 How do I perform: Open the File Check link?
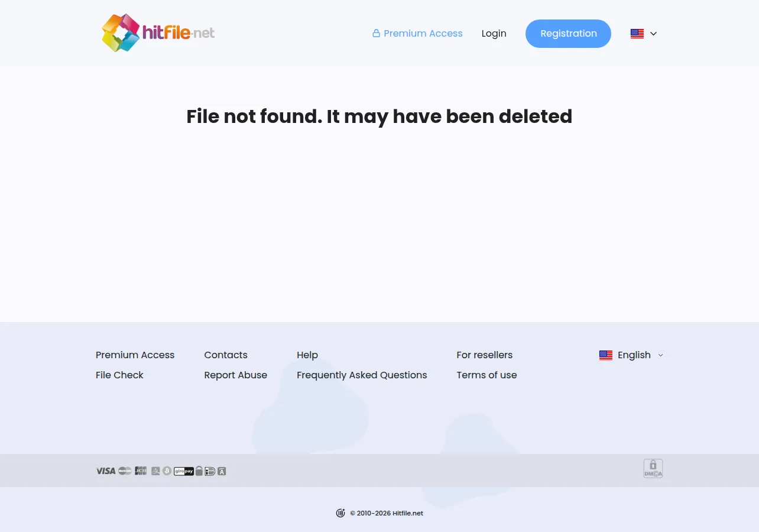119,375
